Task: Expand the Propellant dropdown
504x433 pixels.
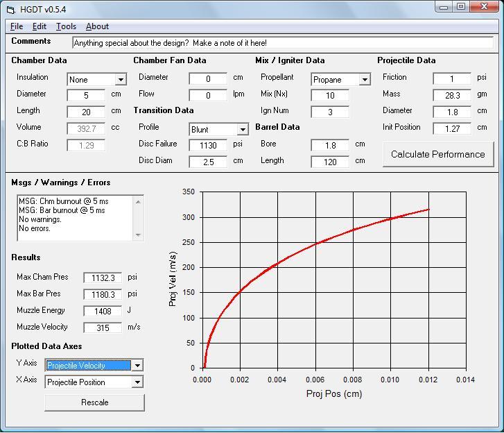Action: 365,80
